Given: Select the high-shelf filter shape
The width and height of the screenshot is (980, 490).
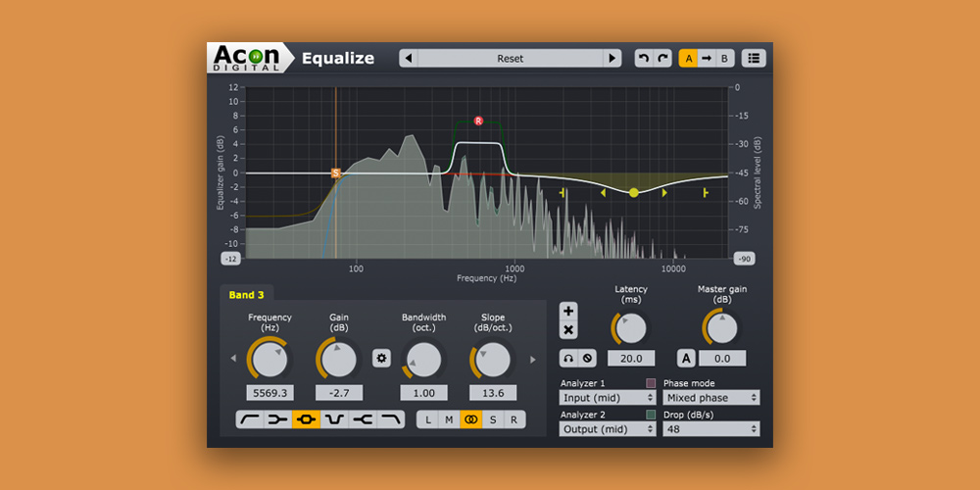Looking at the screenshot, I should click(363, 419).
